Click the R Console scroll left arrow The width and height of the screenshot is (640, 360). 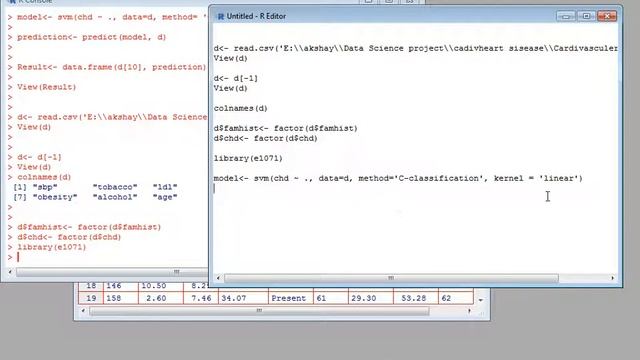[10, 272]
